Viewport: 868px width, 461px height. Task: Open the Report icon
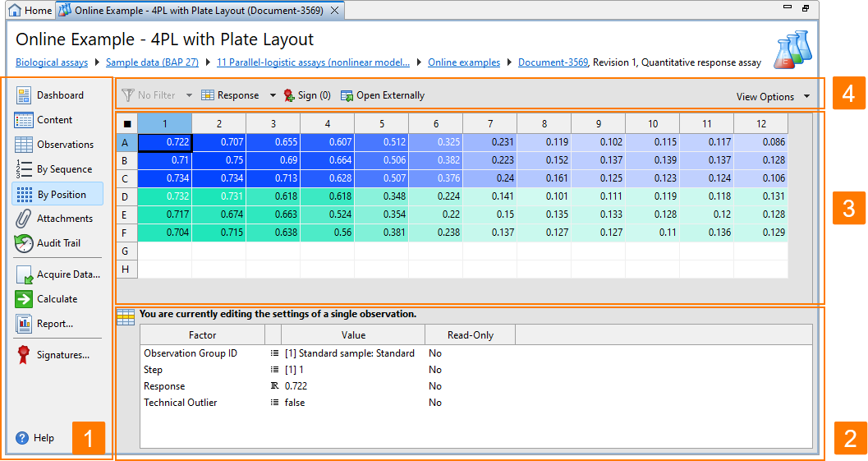24,324
